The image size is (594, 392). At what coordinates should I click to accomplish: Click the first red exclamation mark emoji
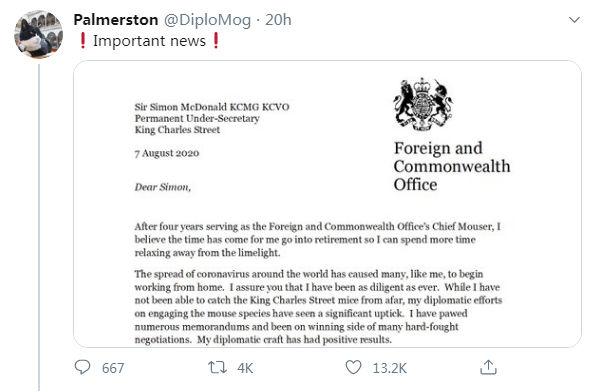(83, 40)
